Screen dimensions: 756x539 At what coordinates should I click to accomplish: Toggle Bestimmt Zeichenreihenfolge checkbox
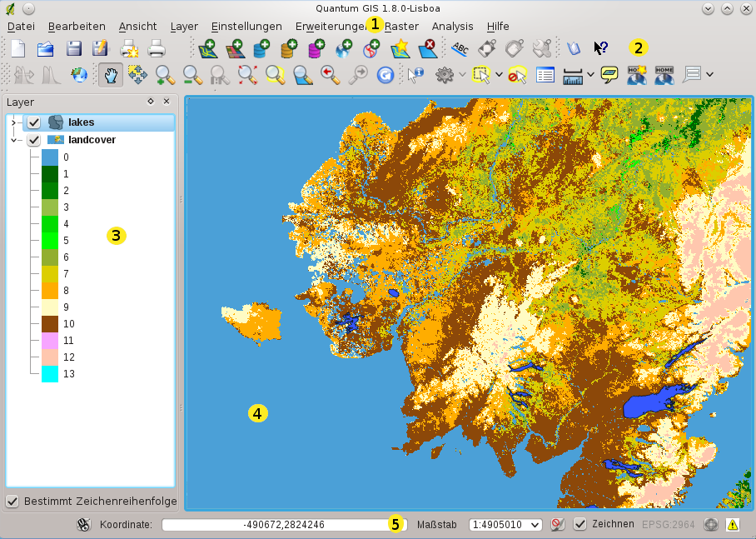tap(12, 502)
